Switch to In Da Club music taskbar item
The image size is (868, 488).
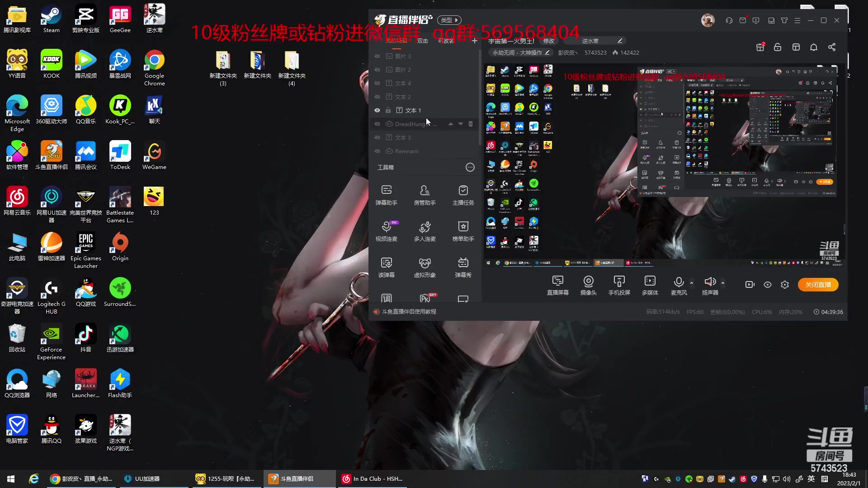(373, 479)
